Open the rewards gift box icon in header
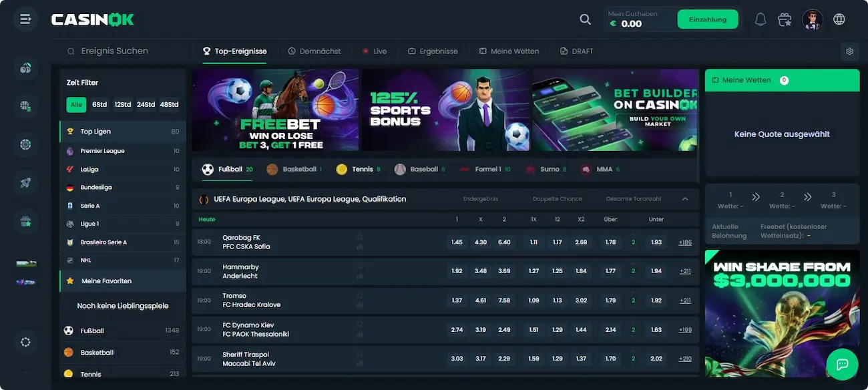Screen dimensions: 868x390 tap(785, 19)
